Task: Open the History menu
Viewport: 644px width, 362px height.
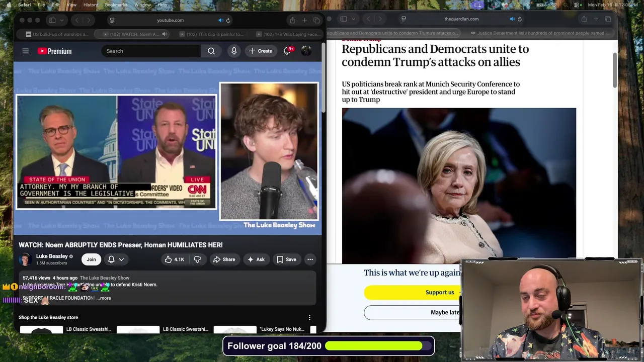Action: tap(91, 5)
